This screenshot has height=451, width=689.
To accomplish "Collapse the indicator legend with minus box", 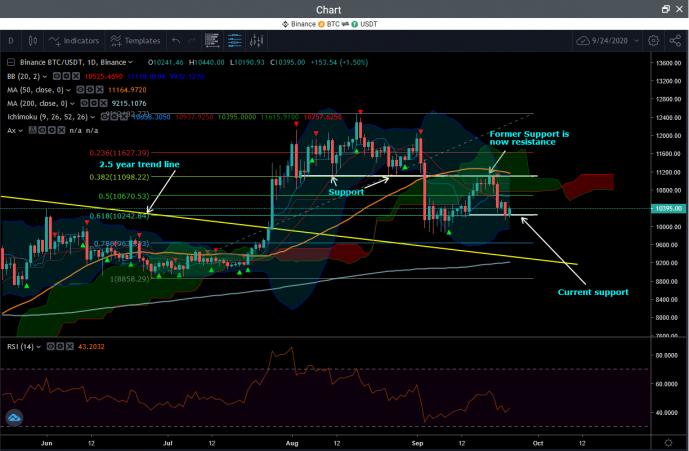I will point(11,62).
